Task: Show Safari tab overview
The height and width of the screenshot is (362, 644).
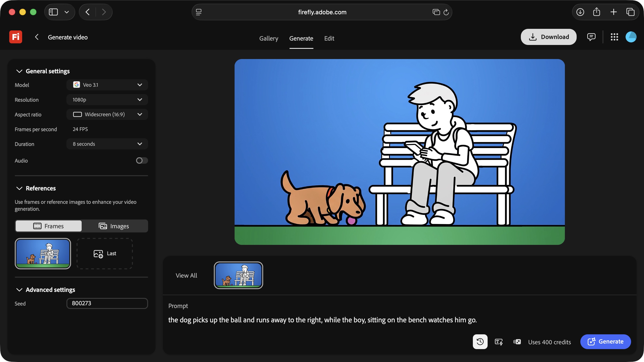Action: (630, 12)
